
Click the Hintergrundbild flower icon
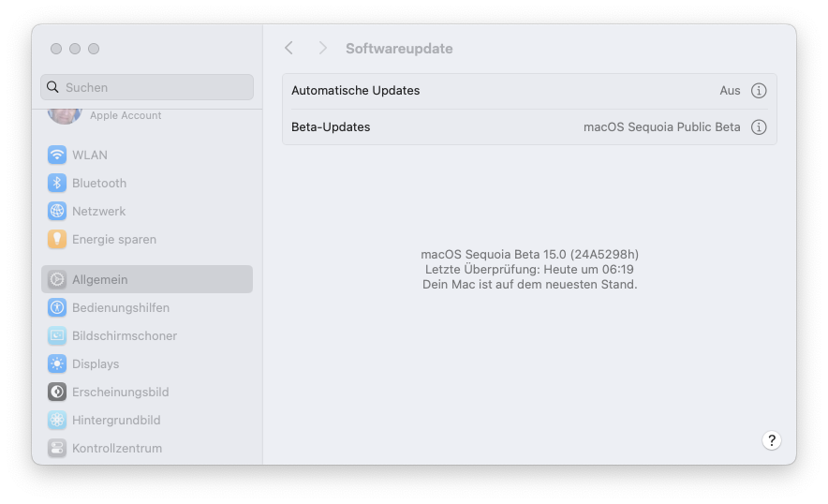click(57, 421)
